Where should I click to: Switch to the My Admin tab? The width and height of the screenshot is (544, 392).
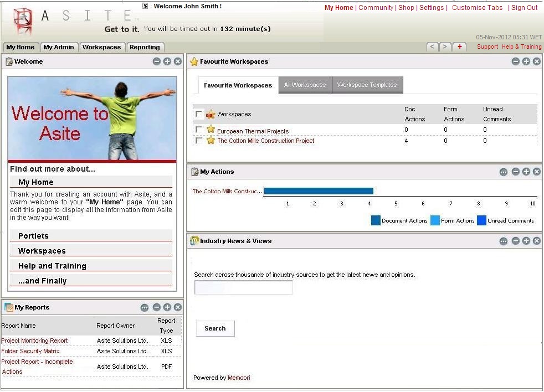tap(59, 47)
